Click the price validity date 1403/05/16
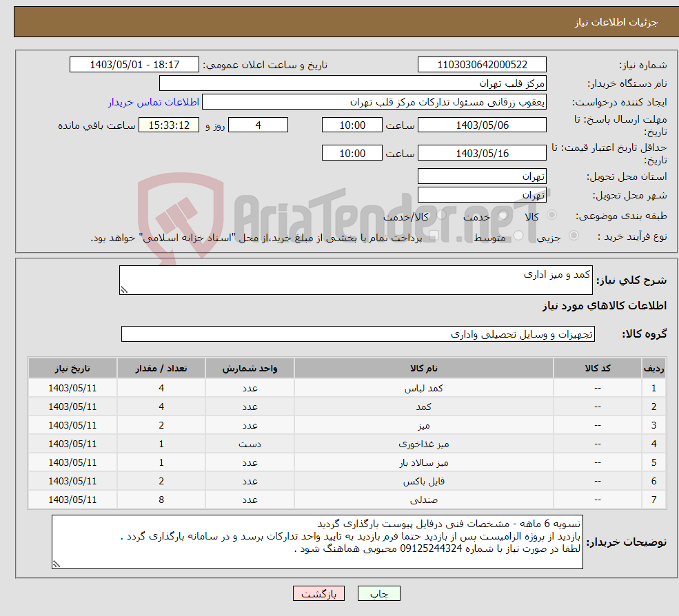679x616 pixels. 482,153
